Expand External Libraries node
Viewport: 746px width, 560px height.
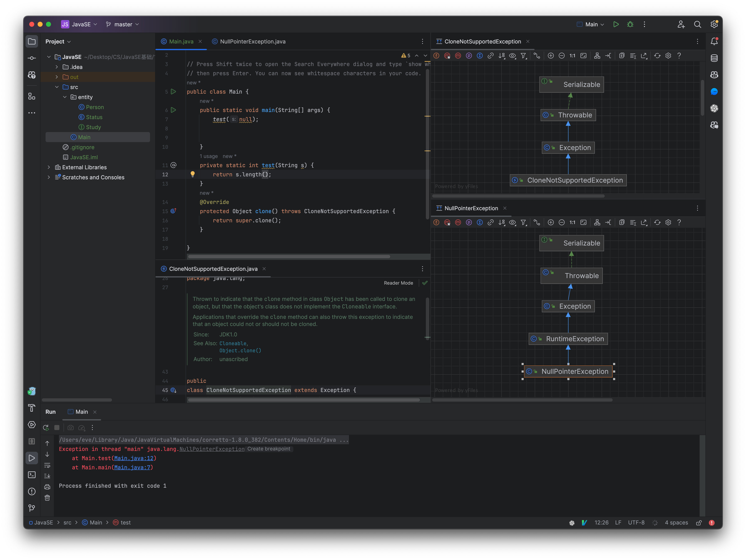click(x=49, y=167)
